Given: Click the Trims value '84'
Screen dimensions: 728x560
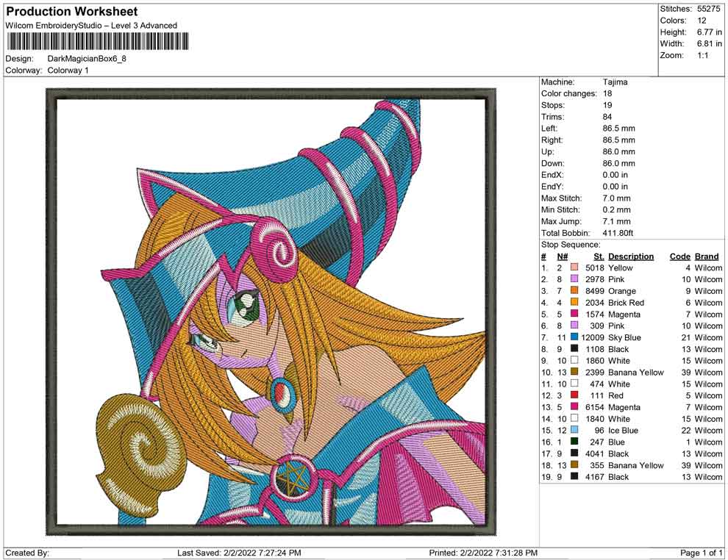Looking at the screenshot, I should 607,117.
